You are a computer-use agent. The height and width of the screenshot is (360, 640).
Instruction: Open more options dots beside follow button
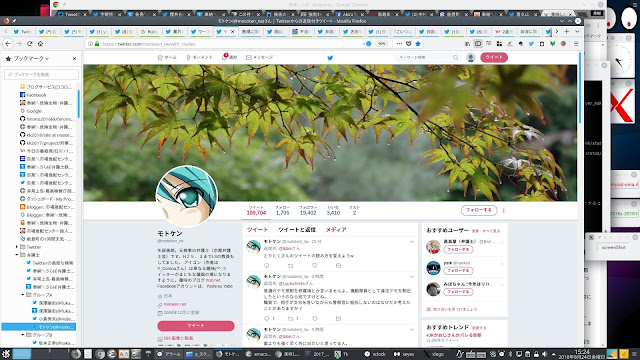click(x=504, y=211)
